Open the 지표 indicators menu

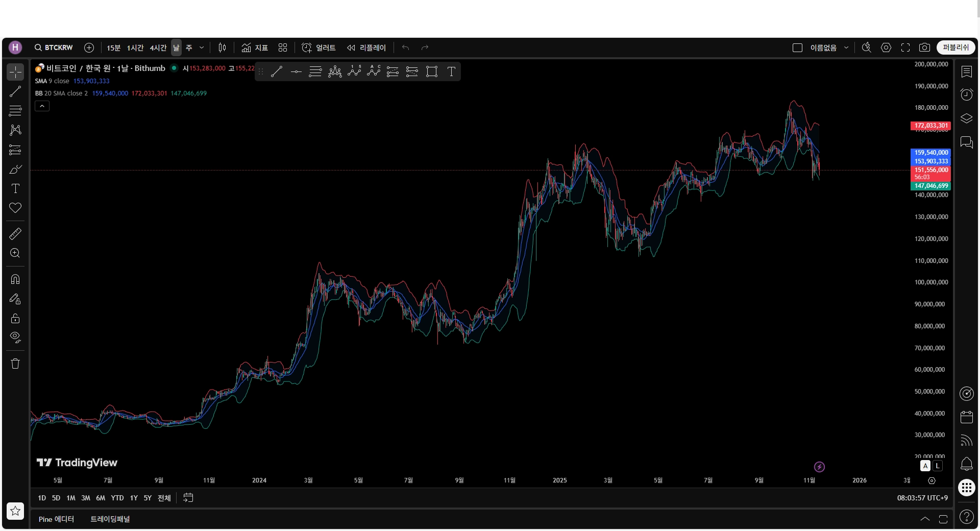(255, 47)
